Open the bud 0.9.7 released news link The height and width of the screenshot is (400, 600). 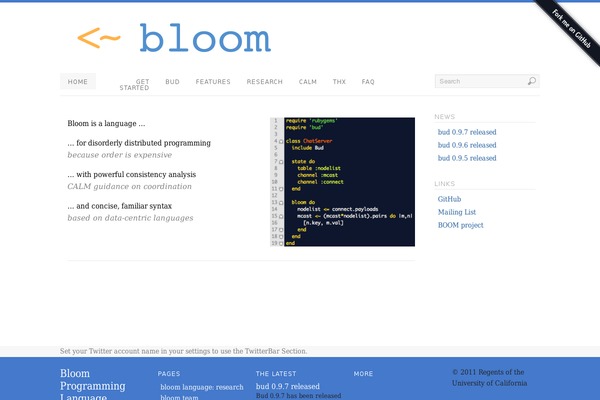tap(467, 132)
